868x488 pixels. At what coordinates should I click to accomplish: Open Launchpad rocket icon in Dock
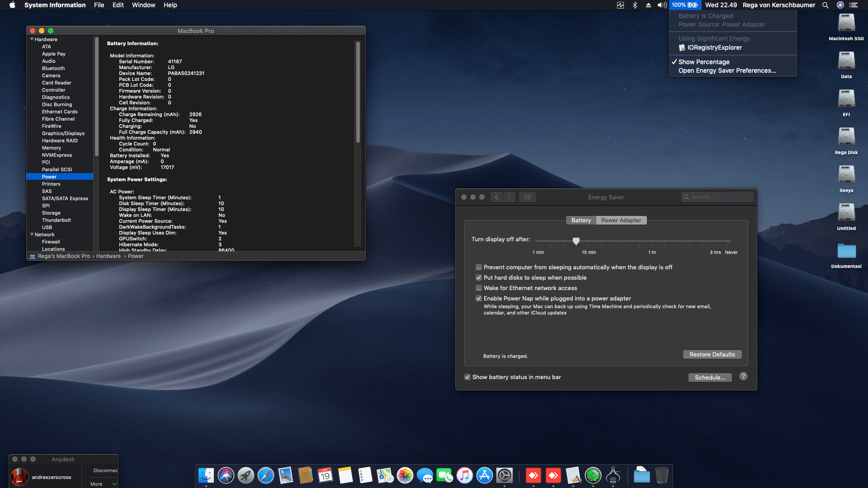(246, 475)
